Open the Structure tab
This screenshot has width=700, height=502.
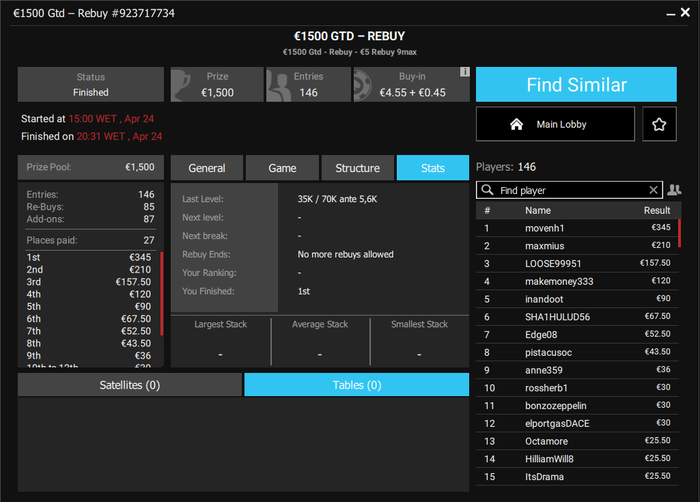pos(358,168)
